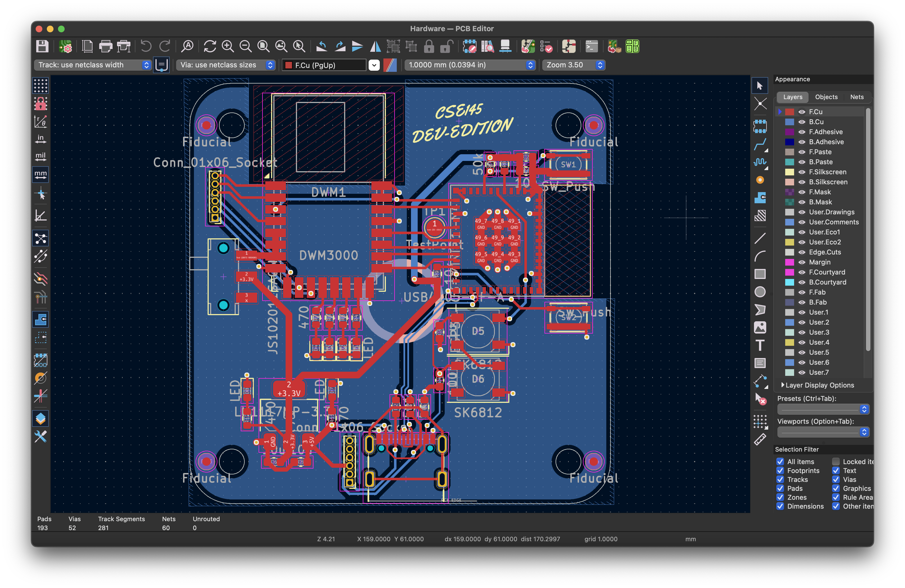Image resolution: width=905 pixels, height=588 pixels.
Task: Click the Lock padlock icon
Action: tap(429, 46)
